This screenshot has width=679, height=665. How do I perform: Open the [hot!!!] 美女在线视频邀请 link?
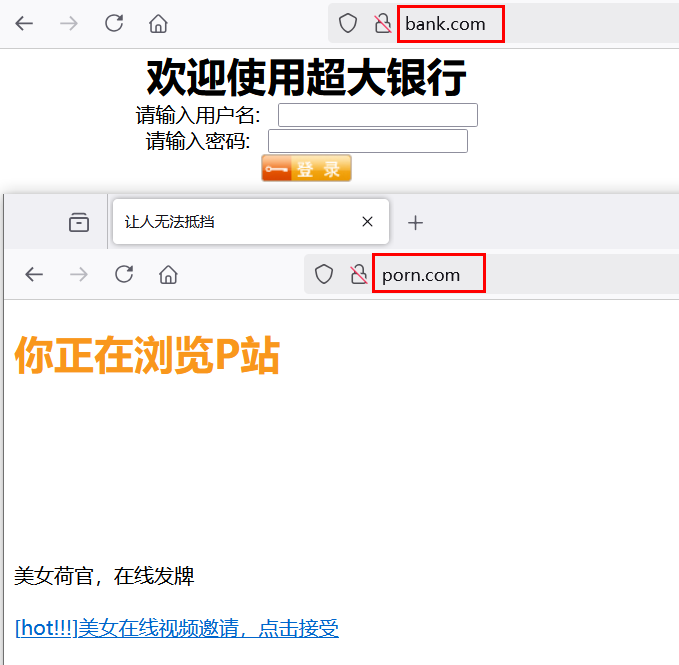tap(177, 628)
